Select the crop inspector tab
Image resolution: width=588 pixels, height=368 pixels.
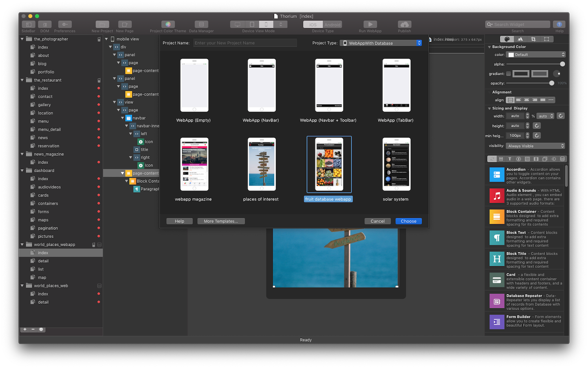(x=533, y=39)
